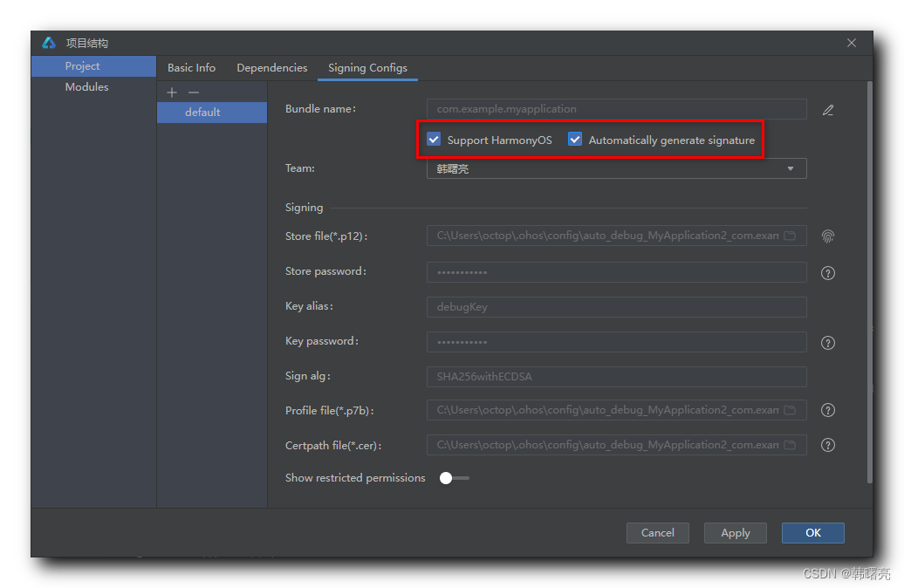The height and width of the screenshot is (588, 904).
Task: Click the help icon beside Profile file field
Action: (827, 410)
